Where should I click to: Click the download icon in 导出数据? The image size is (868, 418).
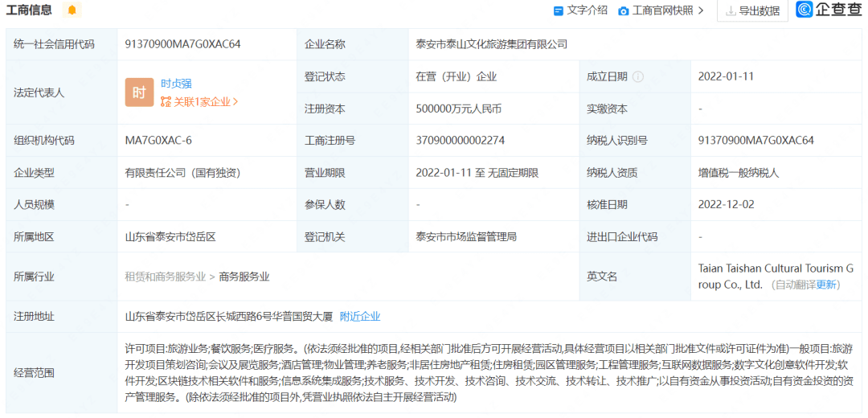click(x=731, y=10)
